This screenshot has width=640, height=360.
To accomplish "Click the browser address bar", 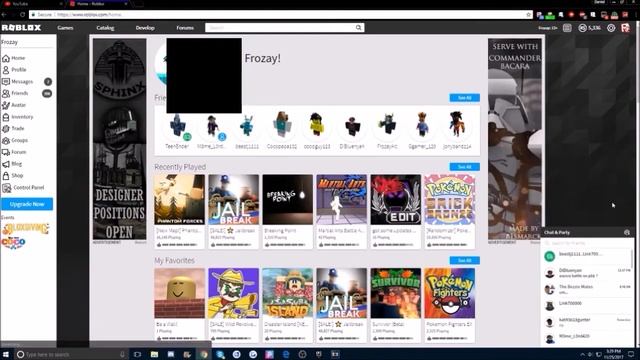I will (282, 15).
